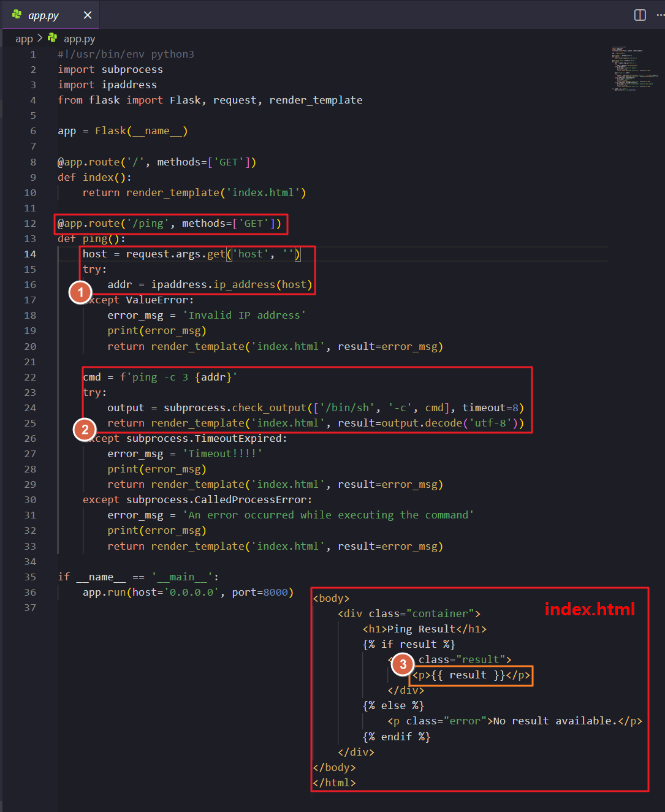Click the Split Editor icon
665x812 pixels.
click(640, 15)
